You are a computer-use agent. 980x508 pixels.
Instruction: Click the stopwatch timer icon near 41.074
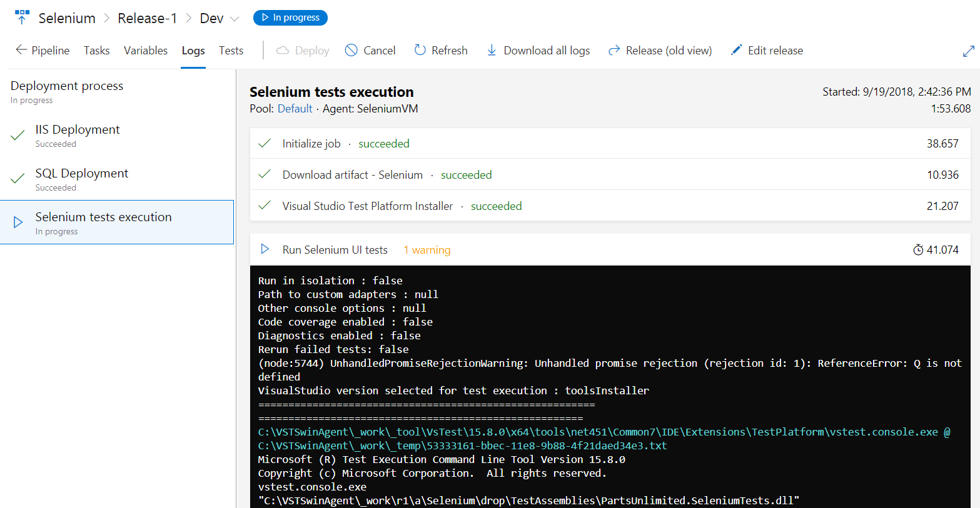(918, 250)
